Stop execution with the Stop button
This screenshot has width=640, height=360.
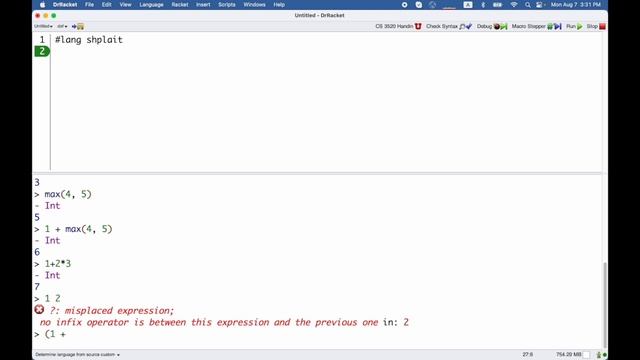tap(596, 26)
